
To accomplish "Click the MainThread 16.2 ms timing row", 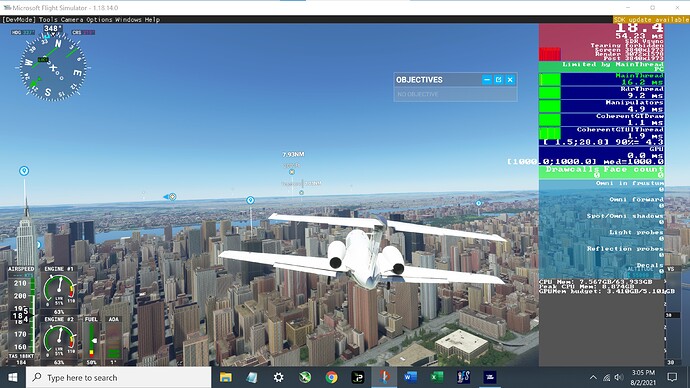I will pyautogui.click(x=602, y=79).
